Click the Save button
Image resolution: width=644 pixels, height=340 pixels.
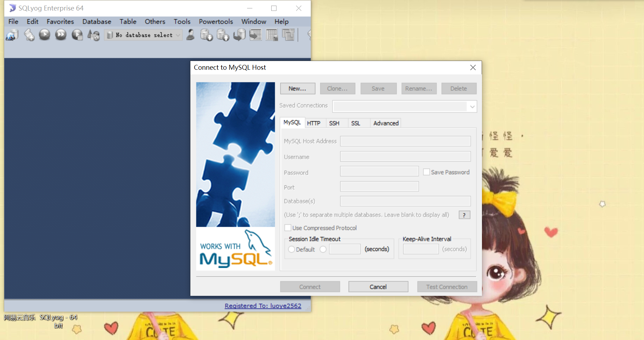click(x=378, y=89)
